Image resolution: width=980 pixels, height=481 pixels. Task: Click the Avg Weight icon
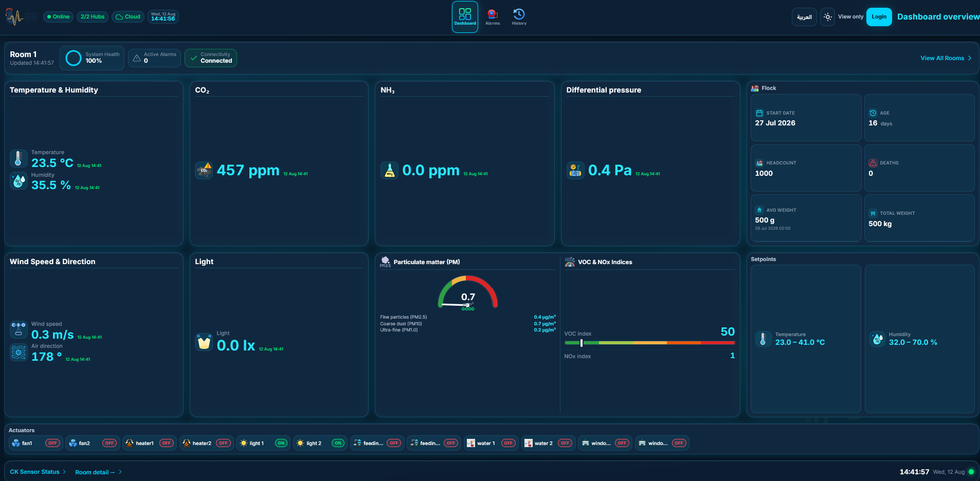[759, 210]
